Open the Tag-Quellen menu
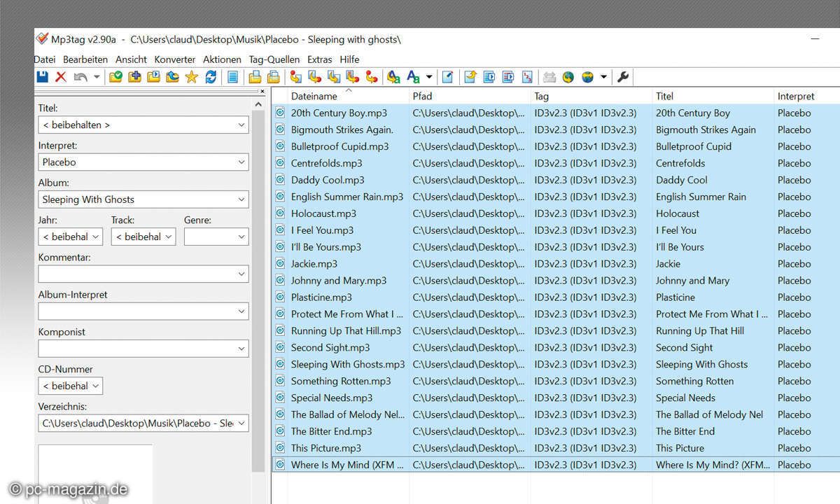Image resolution: width=840 pixels, height=504 pixels. point(274,59)
